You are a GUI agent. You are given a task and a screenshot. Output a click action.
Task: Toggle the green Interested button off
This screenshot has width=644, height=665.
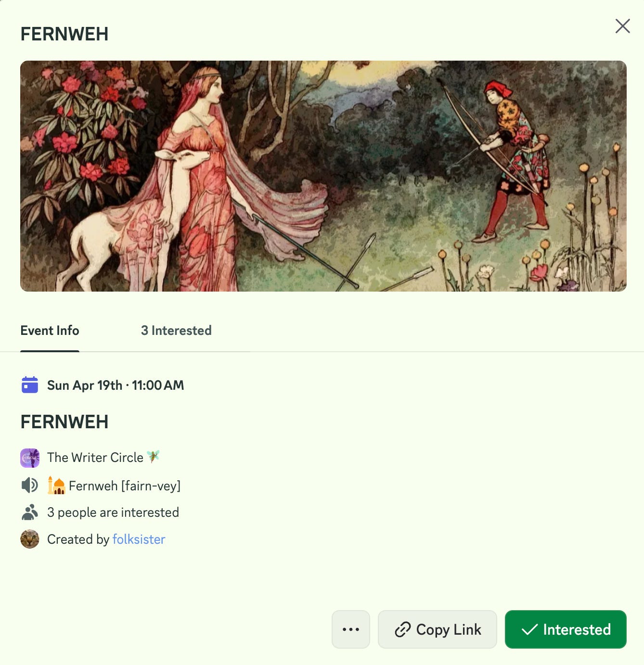point(566,629)
